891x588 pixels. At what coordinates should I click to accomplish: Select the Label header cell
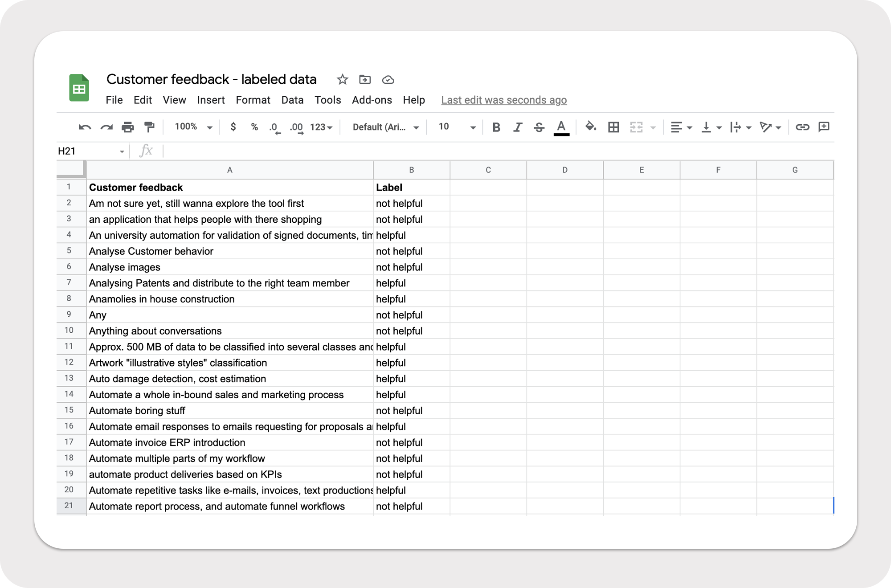(412, 188)
